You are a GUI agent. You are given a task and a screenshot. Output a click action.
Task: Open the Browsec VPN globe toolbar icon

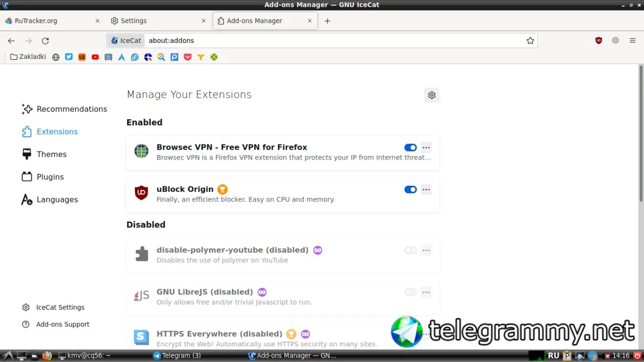[x=615, y=41]
